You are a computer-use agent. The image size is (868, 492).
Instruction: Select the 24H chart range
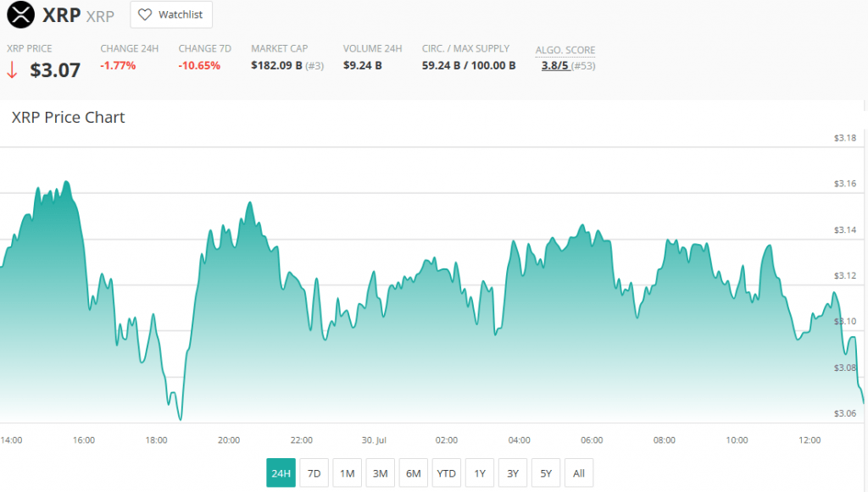coord(281,473)
